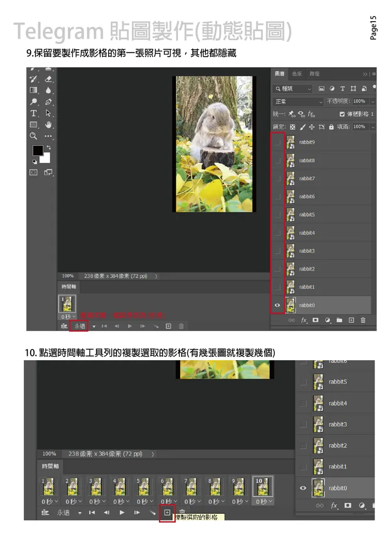Select the Hand tool in toolbox

point(48,124)
